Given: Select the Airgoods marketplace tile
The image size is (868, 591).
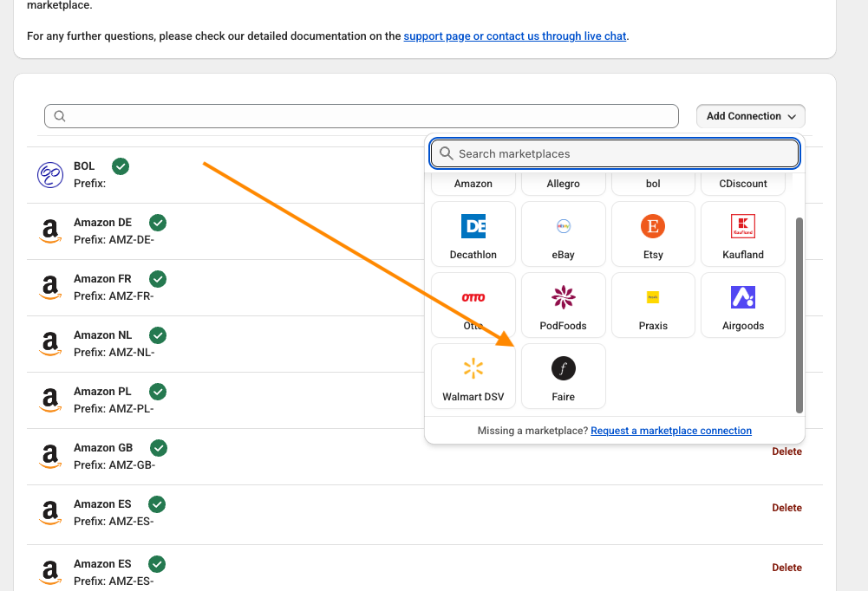Looking at the screenshot, I should click(x=743, y=305).
